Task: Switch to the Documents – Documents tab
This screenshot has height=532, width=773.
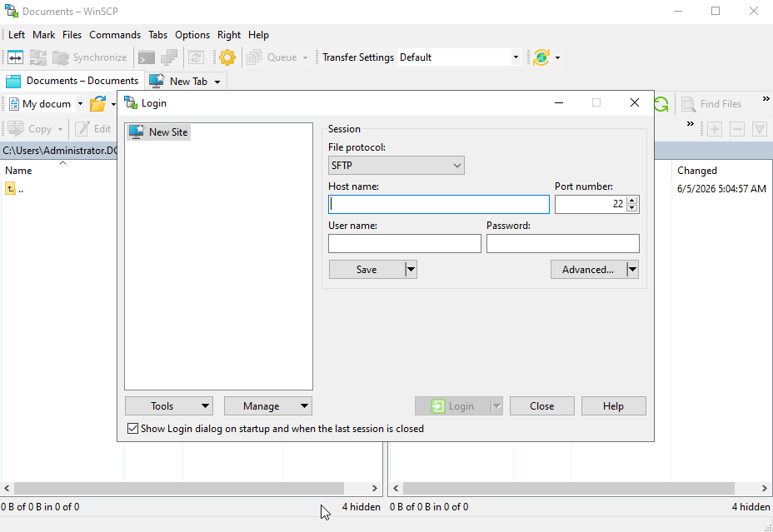Action: [x=72, y=81]
